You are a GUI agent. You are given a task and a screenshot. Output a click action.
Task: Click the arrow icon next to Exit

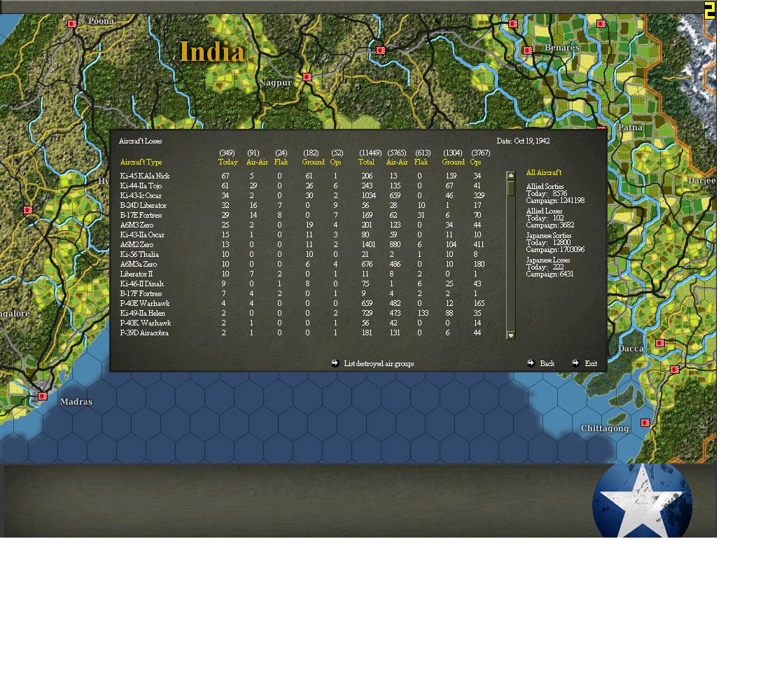click(575, 363)
